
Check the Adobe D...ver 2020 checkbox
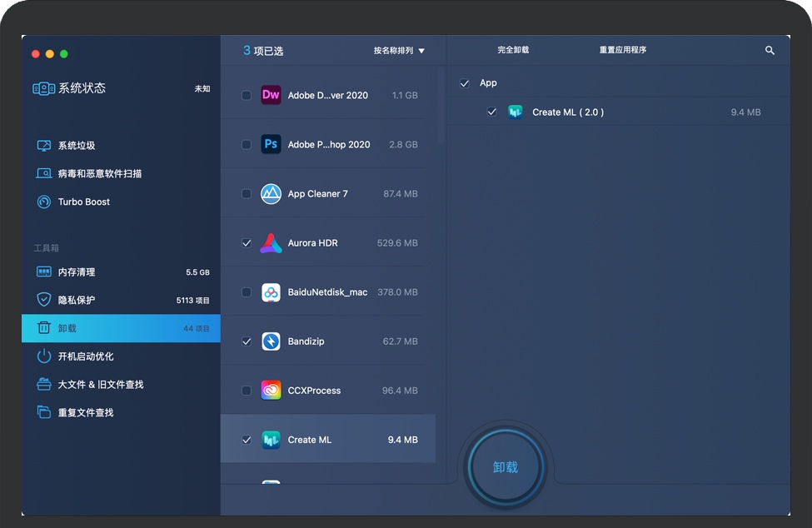click(247, 95)
